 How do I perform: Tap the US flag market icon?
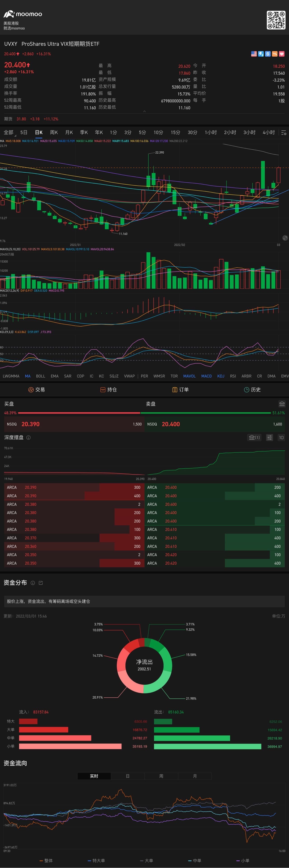(x=254, y=54)
